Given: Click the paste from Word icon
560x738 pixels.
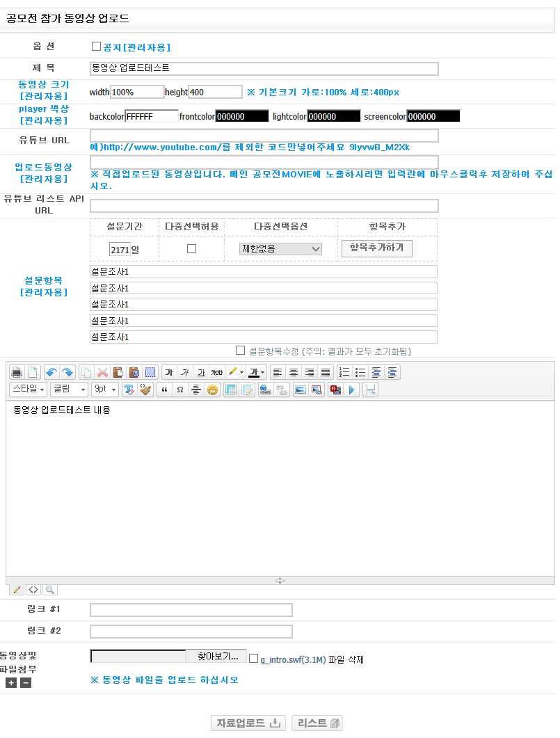Looking at the screenshot, I should [134, 372].
